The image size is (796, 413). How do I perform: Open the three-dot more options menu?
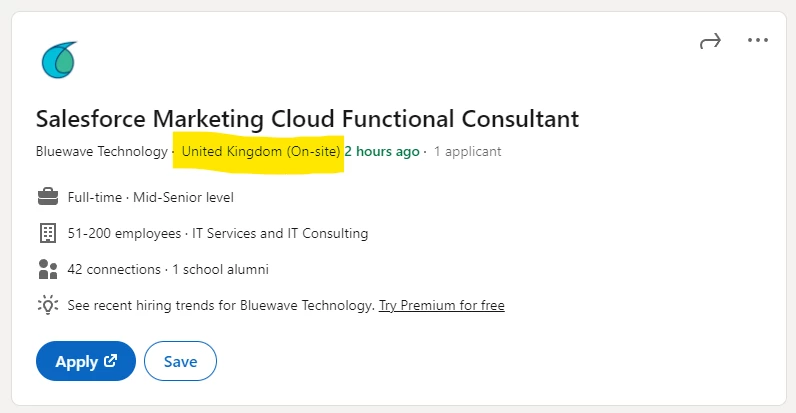[x=757, y=40]
